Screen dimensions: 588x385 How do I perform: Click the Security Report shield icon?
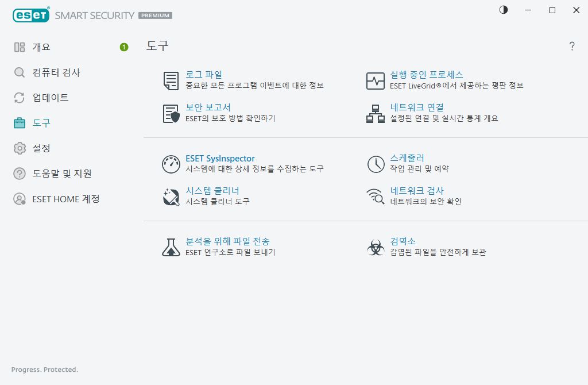[171, 114]
